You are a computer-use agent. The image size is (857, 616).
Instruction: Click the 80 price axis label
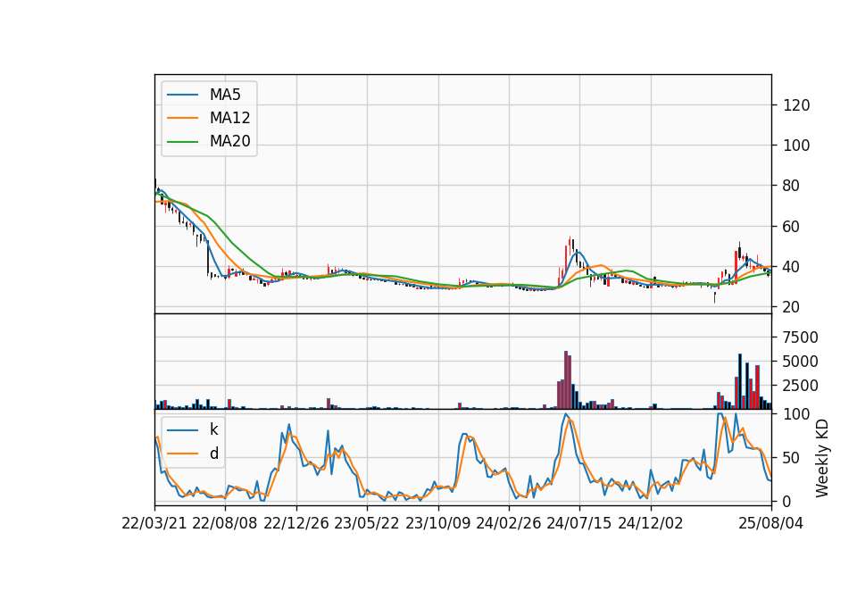[x=792, y=187]
